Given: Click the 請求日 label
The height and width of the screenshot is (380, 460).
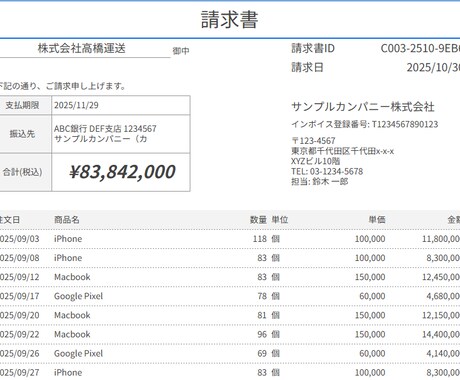Looking at the screenshot, I should [x=307, y=67].
